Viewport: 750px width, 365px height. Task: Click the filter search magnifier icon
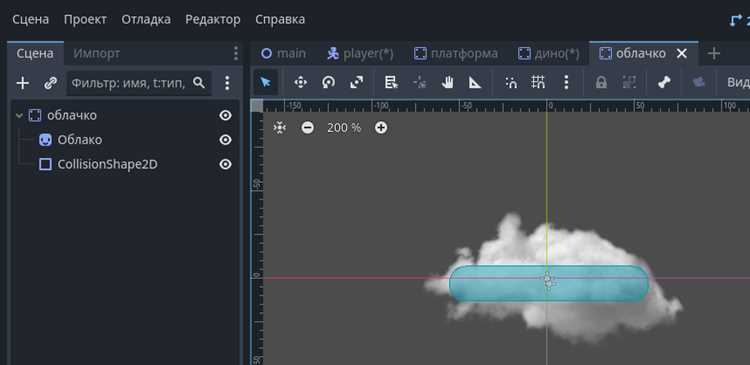pos(199,83)
